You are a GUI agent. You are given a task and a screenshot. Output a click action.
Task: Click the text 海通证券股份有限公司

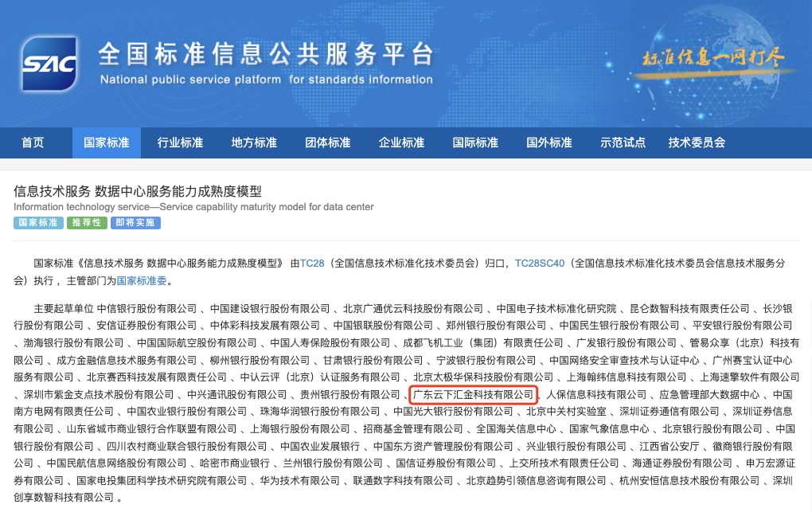click(682, 463)
